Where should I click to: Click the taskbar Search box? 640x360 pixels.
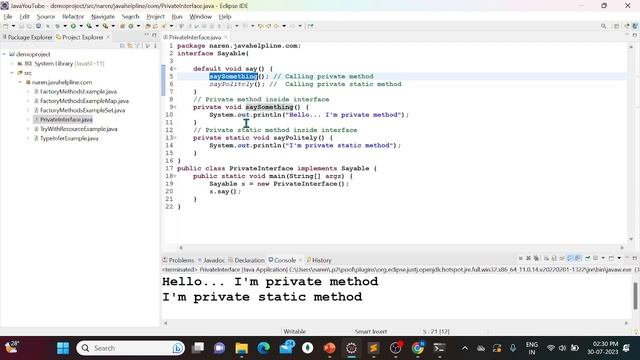131,348
